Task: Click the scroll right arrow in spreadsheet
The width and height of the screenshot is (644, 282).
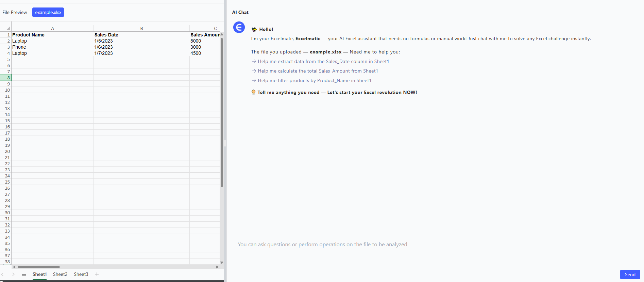Action: [217, 267]
